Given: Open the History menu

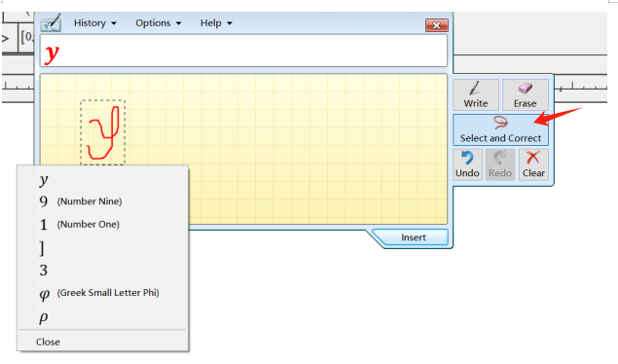Looking at the screenshot, I should pos(95,22).
